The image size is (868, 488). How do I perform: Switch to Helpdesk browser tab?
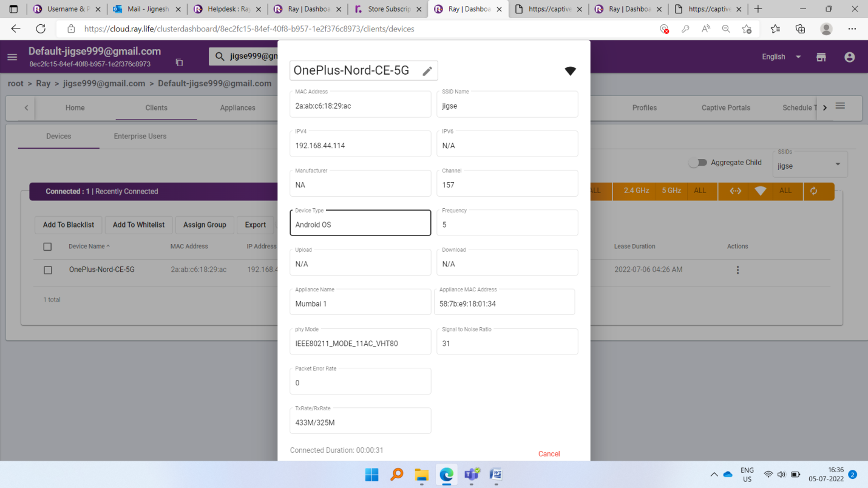(227, 9)
